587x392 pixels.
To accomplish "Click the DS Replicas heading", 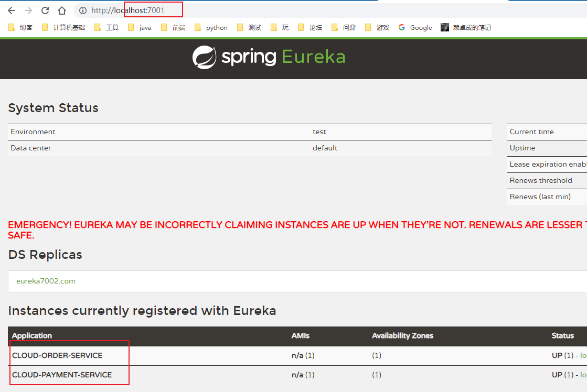I will (x=45, y=255).
